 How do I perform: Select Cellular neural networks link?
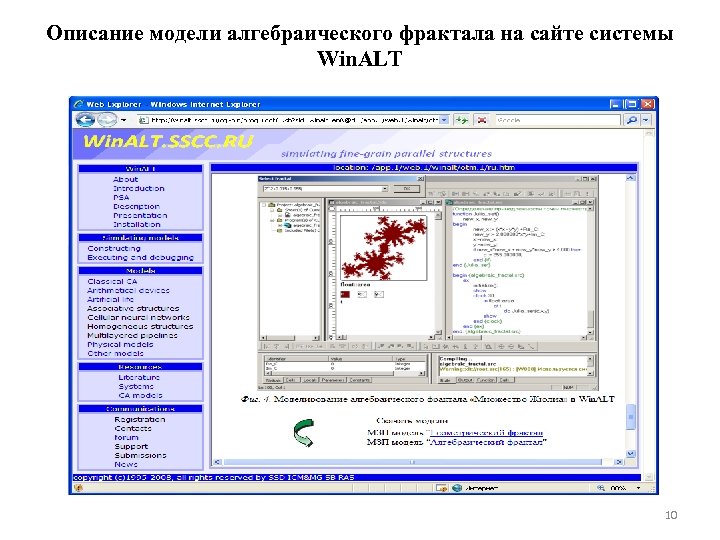coord(138,317)
